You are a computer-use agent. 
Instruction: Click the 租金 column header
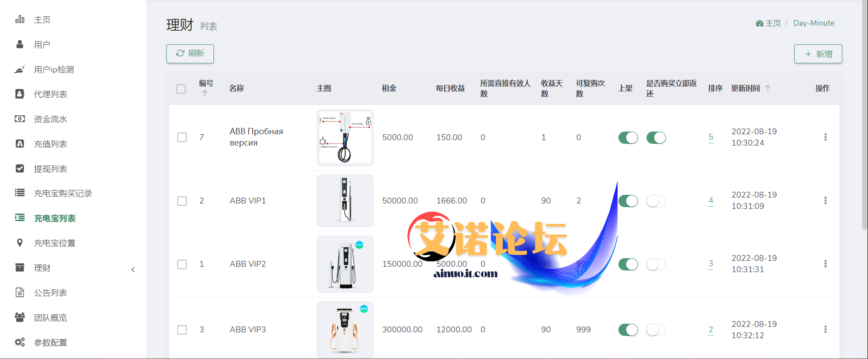point(389,88)
